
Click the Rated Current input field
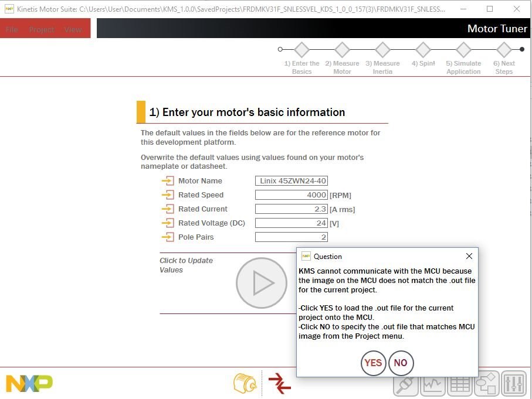pyautogui.click(x=292, y=209)
